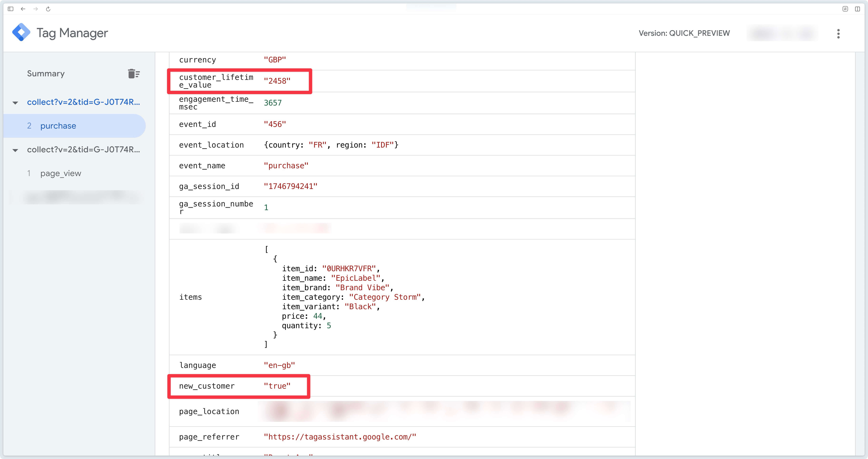Click the new_customer parameter name
This screenshot has width=868, height=459.
tap(206, 386)
